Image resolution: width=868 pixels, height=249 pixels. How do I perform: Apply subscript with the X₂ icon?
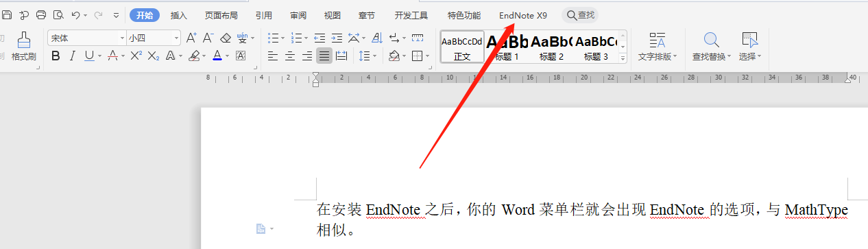click(154, 56)
